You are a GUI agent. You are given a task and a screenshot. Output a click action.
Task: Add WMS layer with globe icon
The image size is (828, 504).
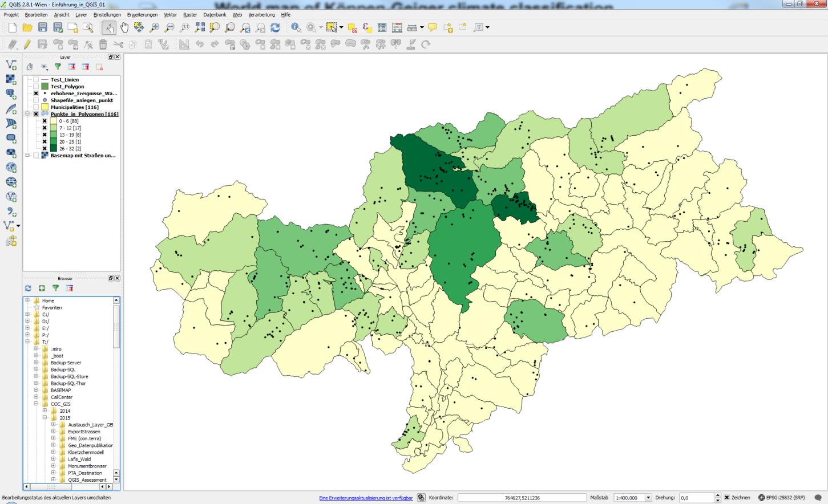coord(11,168)
